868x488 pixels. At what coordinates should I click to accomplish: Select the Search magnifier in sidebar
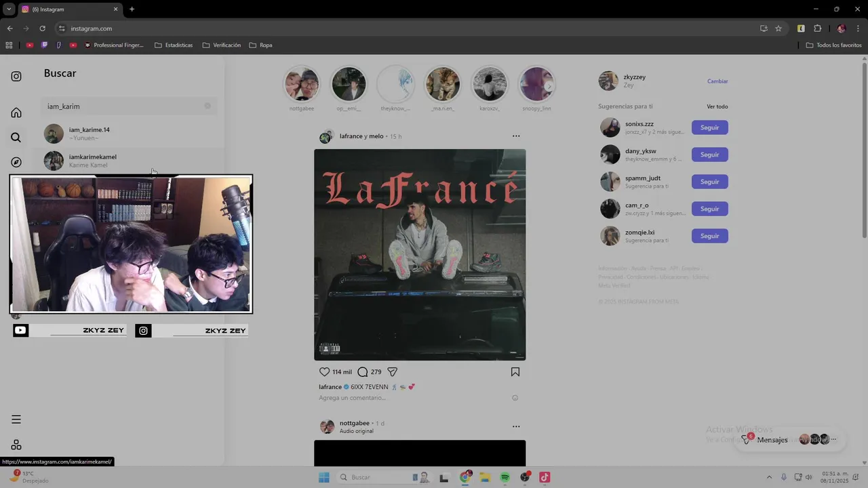(16, 138)
